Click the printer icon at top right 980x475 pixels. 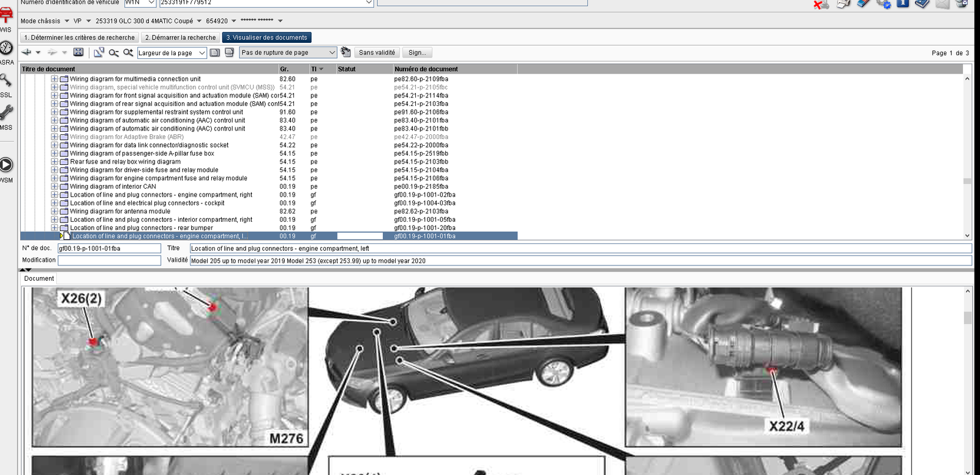[843, 4]
